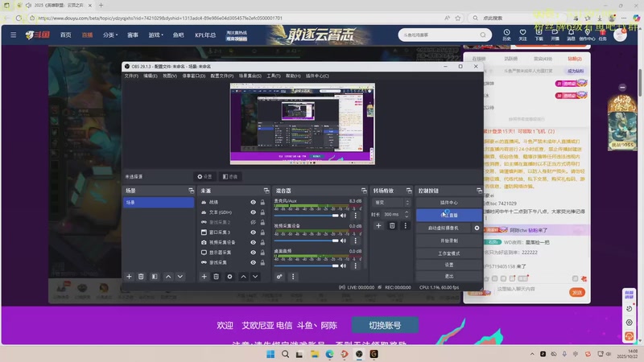The height and width of the screenshot is (362, 644).
Task: Adjust 桌面音频 volume slider
Action: pos(307,265)
